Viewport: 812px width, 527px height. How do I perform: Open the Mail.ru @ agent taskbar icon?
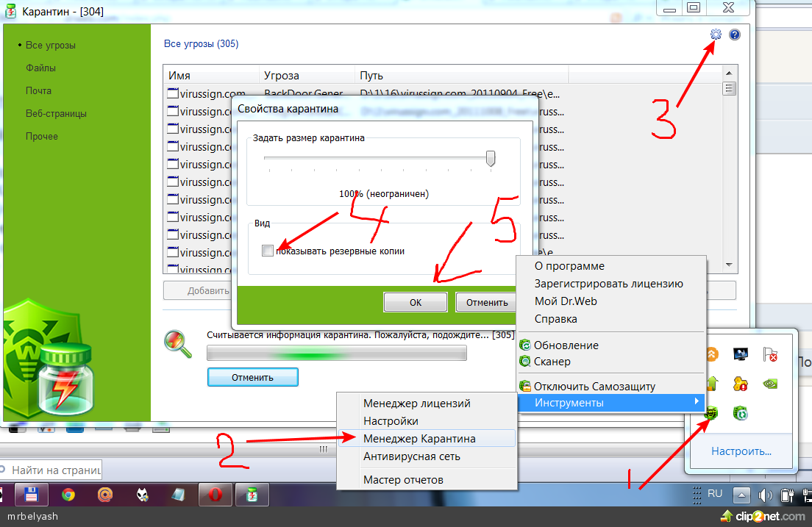coord(105,495)
